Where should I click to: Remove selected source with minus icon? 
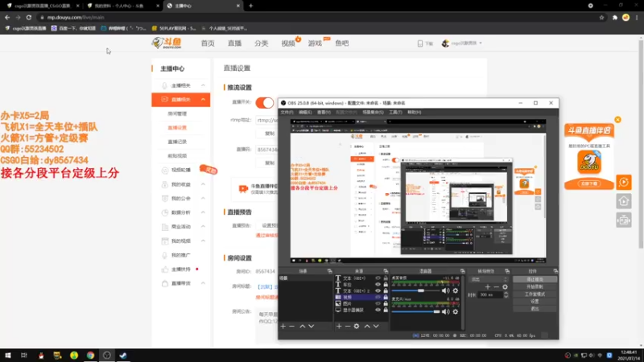point(348,327)
